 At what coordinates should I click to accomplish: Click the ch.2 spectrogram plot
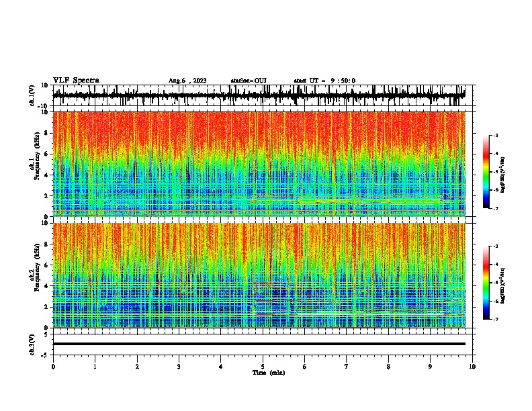pyautogui.click(x=259, y=275)
